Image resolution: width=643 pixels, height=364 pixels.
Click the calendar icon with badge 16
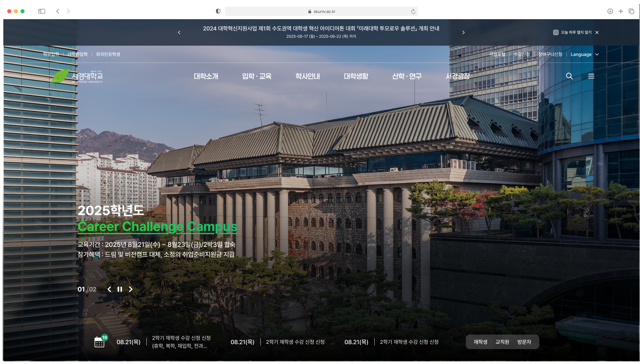[100, 342]
